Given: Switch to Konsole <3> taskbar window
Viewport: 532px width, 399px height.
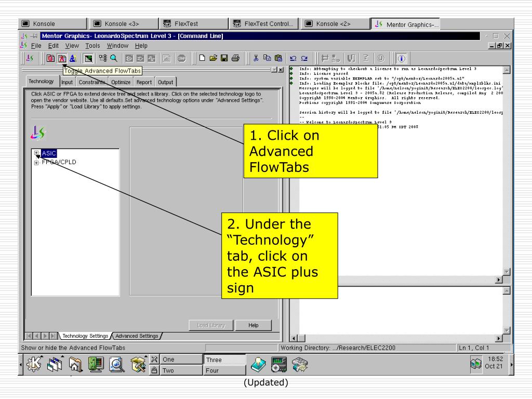Looking at the screenshot, I should pyautogui.click(x=124, y=24).
